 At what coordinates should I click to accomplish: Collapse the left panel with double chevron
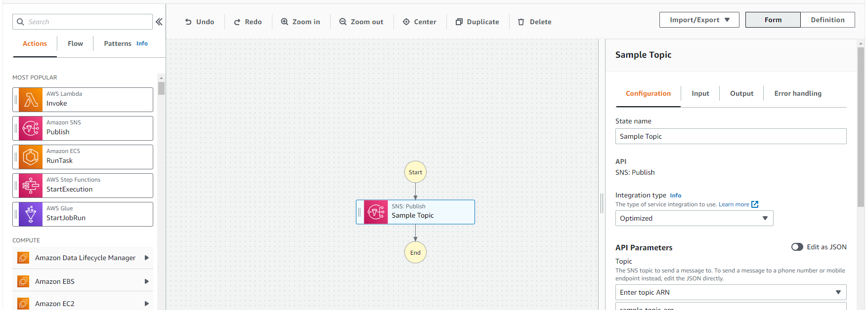(x=159, y=22)
